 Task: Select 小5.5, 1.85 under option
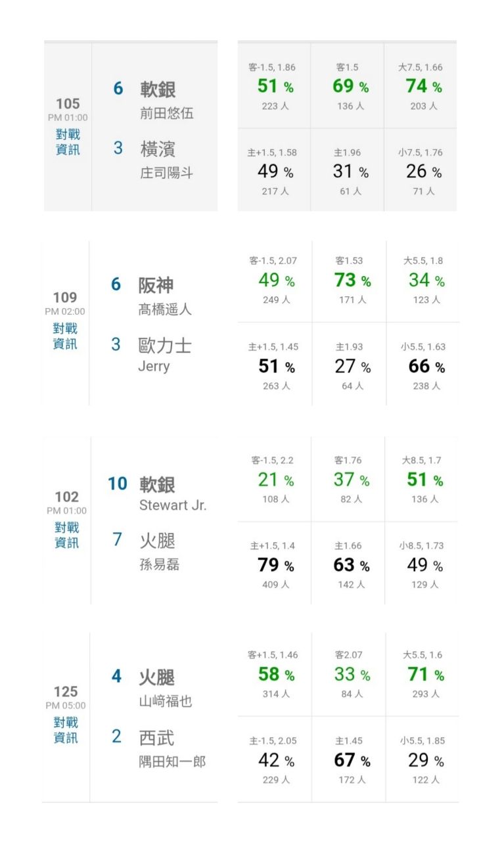click(x=423, y=760)
